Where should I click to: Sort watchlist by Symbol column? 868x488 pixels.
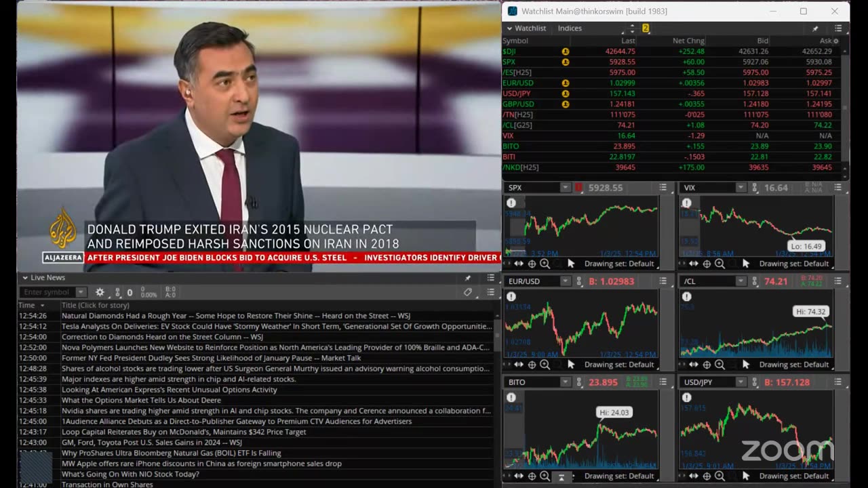tap(515, 41)
